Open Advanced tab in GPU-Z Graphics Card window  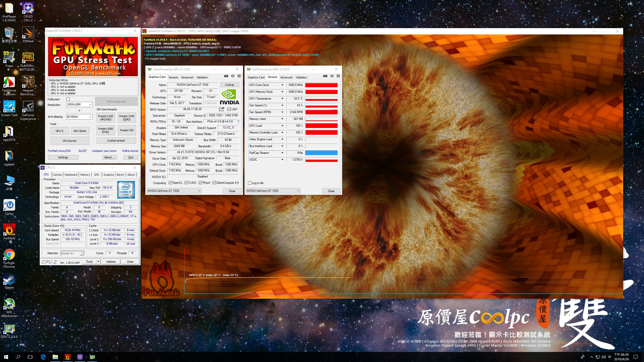(187, 77)
